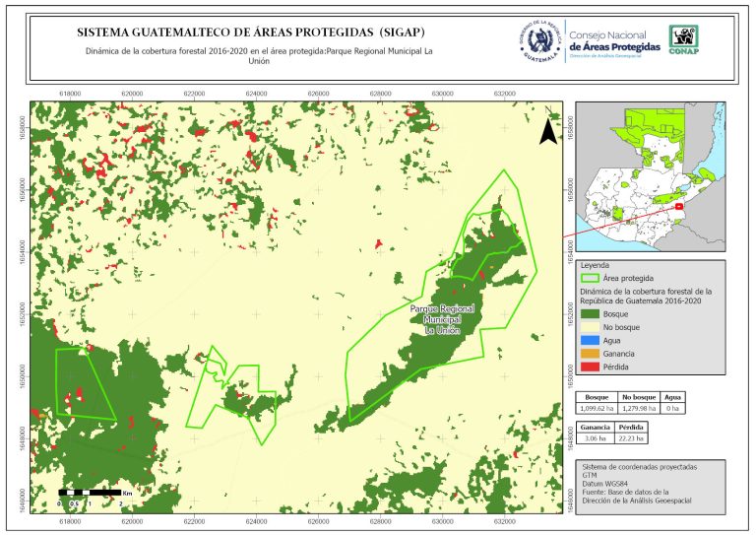Click the north arrow on the map
Image resolution: width=756 pixels, height=535 pixels.
(549, 132)
